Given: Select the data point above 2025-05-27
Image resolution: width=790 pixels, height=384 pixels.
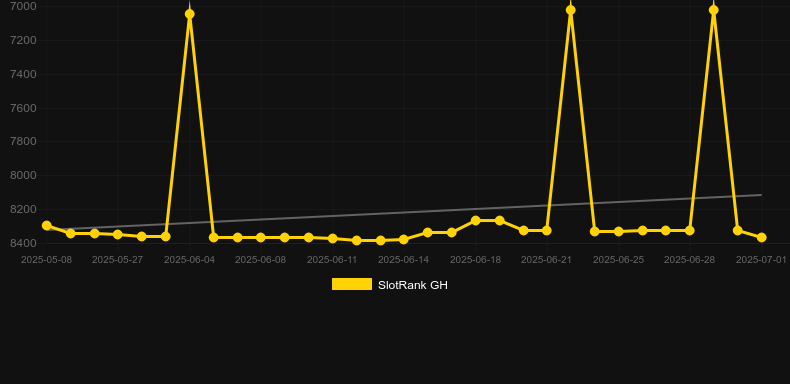Looking at the screenshot, I should tap(118, 234).
